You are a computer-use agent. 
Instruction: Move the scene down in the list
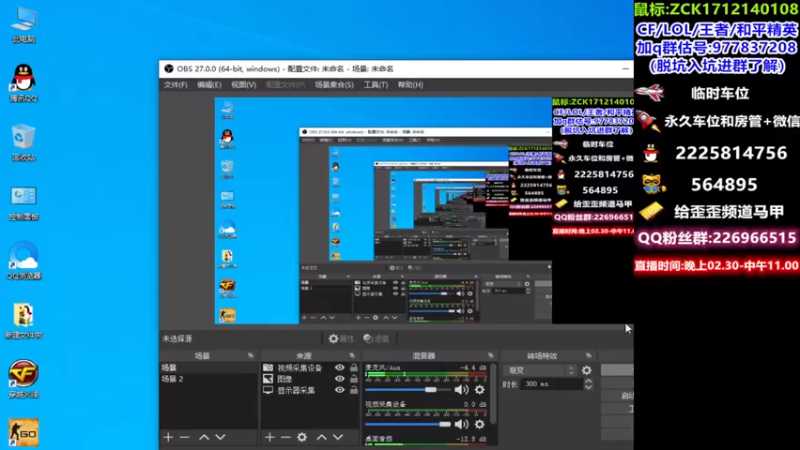coord(220,437)
